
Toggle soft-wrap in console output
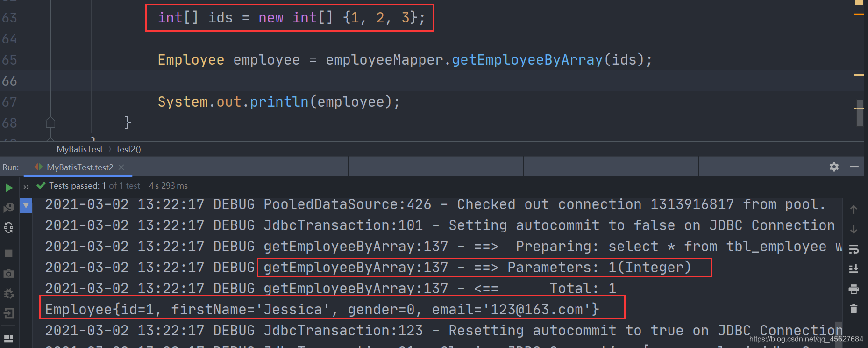[x=854, y=249]
